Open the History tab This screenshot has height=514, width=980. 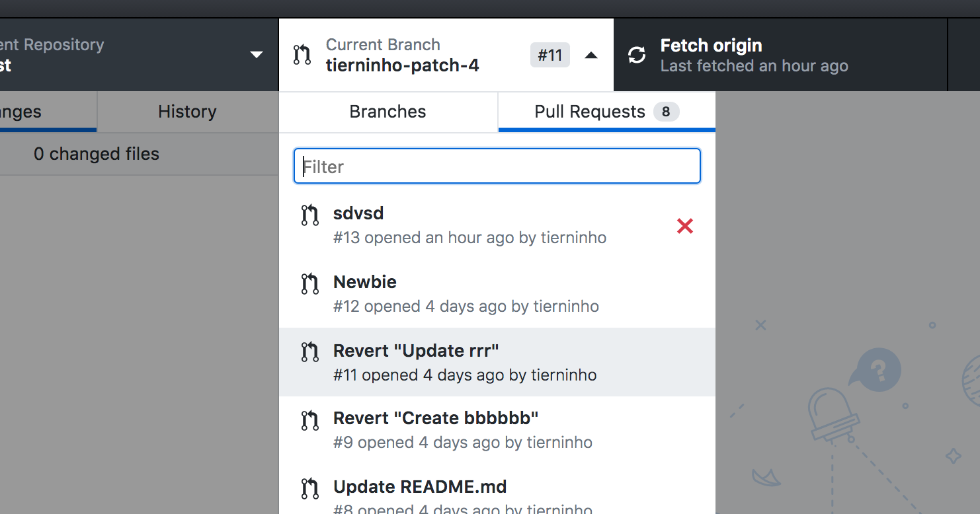[x=186, y=111]
